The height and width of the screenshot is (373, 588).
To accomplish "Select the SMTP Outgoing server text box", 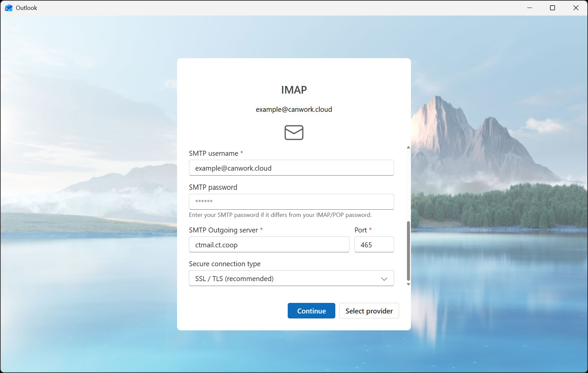I will coord(269,245).
